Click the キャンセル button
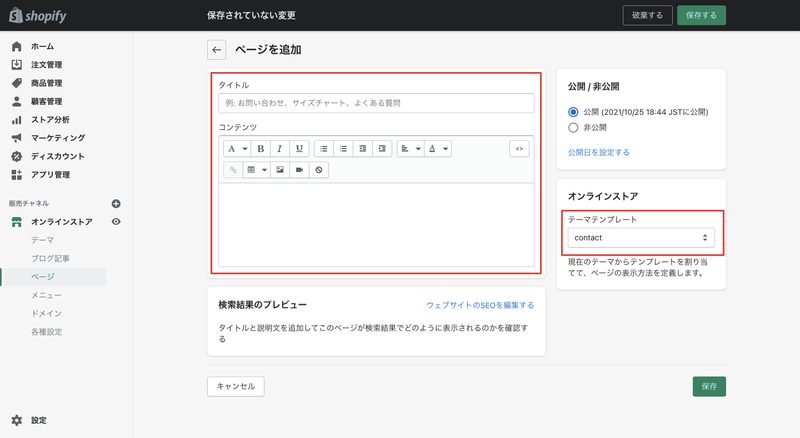This screenshot has width=800, height=438. (x=236, y=386)
